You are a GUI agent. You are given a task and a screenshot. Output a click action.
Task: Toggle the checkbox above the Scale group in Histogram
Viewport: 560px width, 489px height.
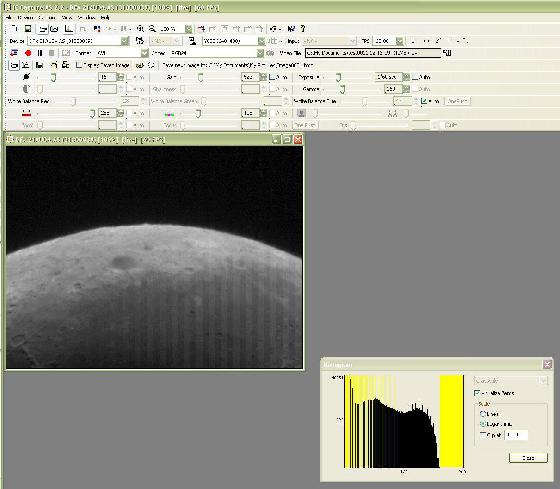477,393
